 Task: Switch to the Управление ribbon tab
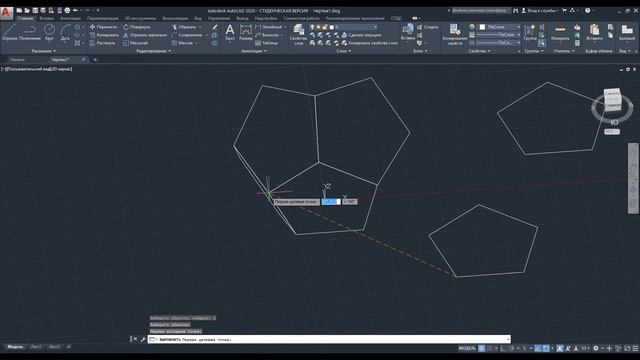tap(219, 18)
